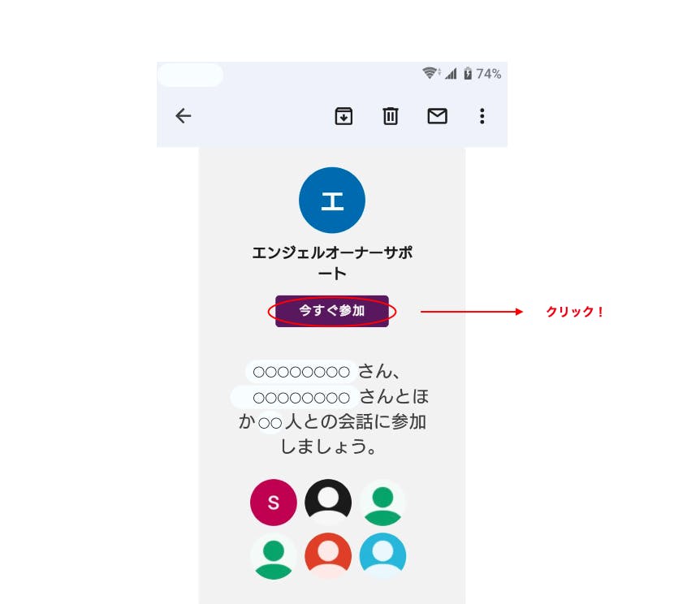Click the 今すぐ参加 button

(331, 311)
